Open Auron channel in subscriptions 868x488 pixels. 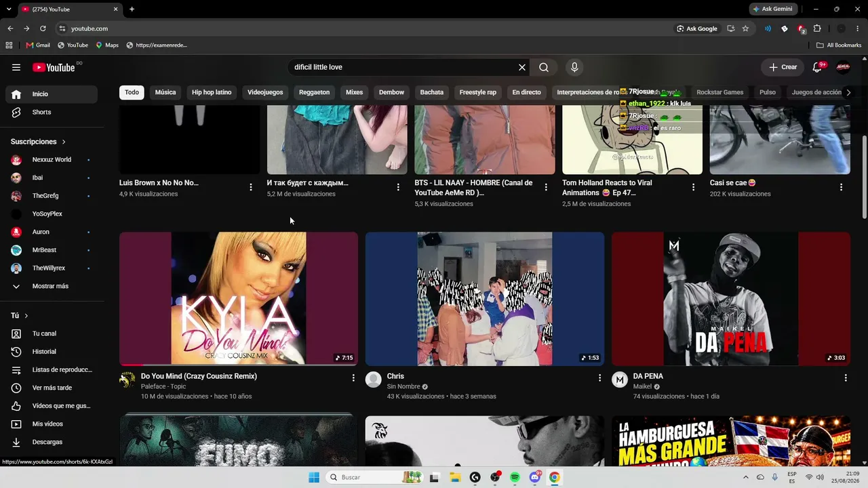(x=52, y=232)
